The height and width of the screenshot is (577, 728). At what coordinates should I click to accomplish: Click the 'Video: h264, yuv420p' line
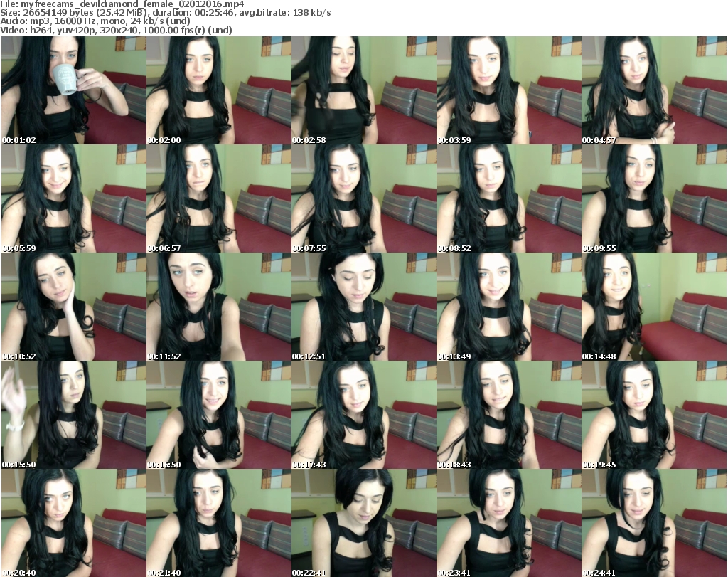pos(116,30)
